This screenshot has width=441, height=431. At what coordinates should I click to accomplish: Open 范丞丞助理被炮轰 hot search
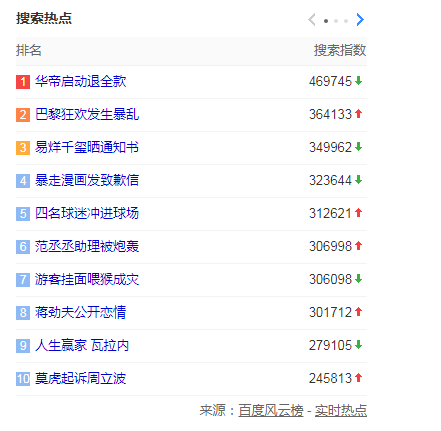(87, 246)
